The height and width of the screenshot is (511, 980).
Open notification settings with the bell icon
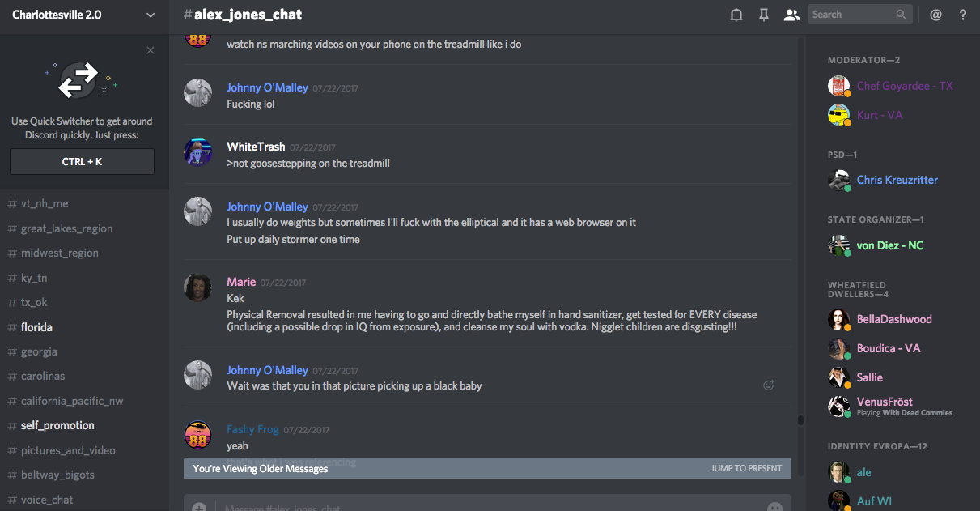[x=736, y=15]
